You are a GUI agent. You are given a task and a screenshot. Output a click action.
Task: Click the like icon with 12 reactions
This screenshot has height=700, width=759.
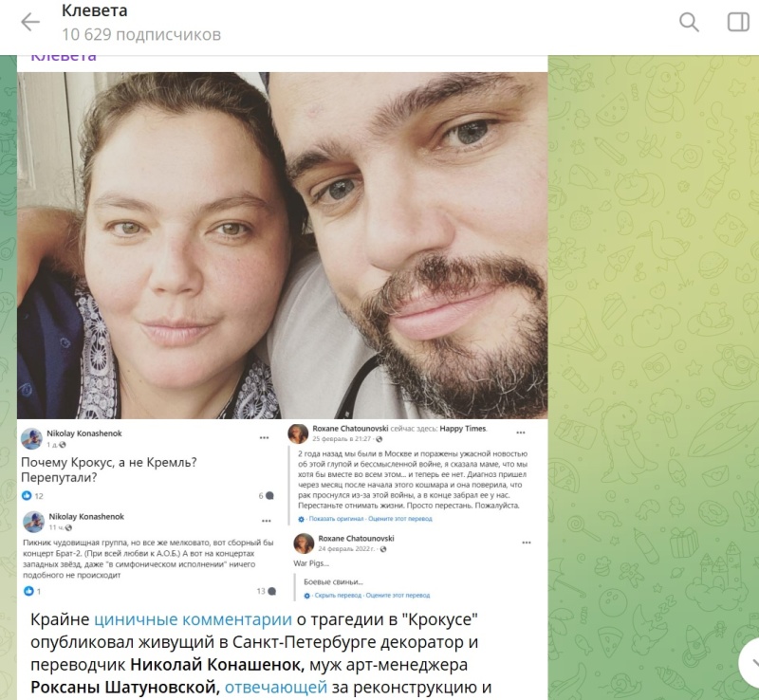pyautogui.click(x=27, y=495)
